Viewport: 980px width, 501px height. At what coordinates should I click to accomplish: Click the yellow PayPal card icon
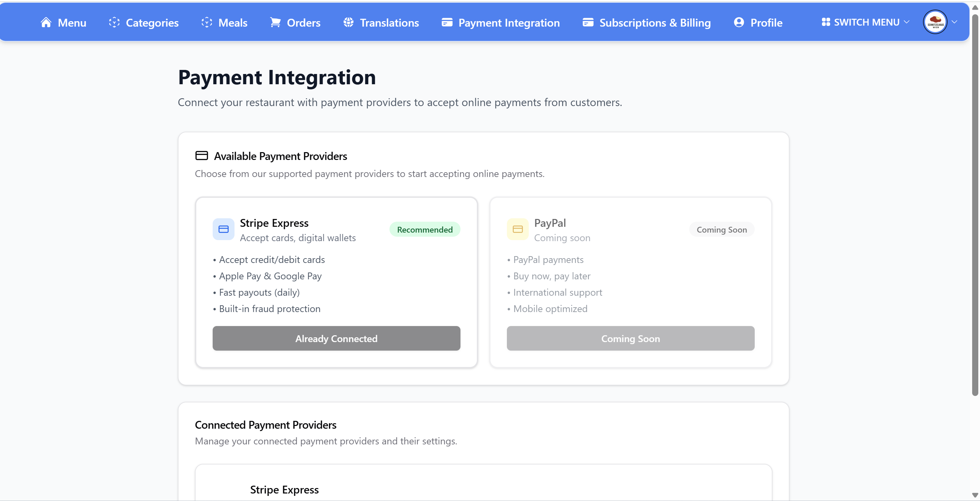(518, 229)
